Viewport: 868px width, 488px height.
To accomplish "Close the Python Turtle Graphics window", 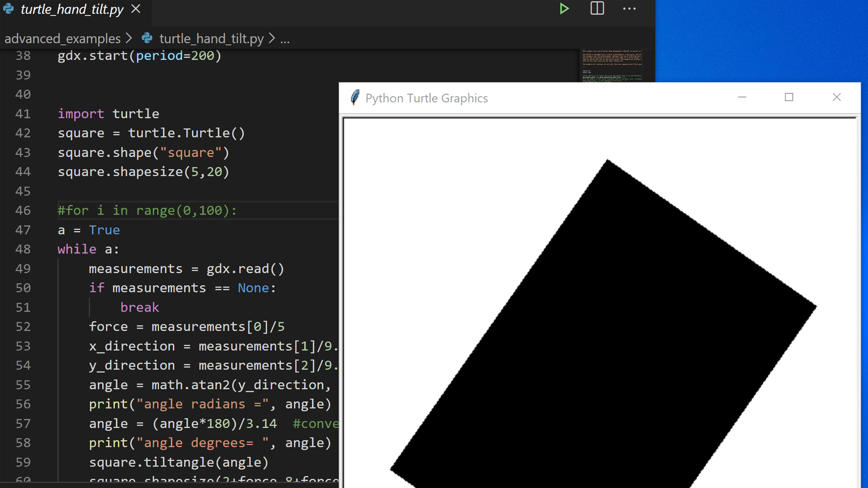I will 836,97.
